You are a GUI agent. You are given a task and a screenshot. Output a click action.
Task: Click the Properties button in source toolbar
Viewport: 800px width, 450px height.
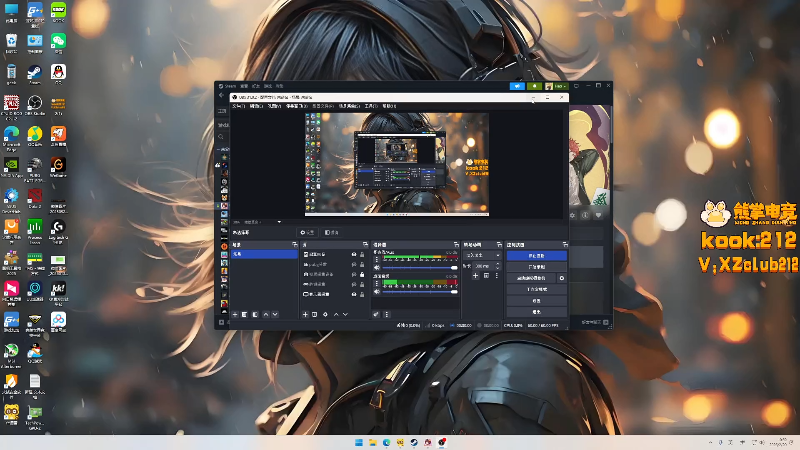[x=307, y=233]
